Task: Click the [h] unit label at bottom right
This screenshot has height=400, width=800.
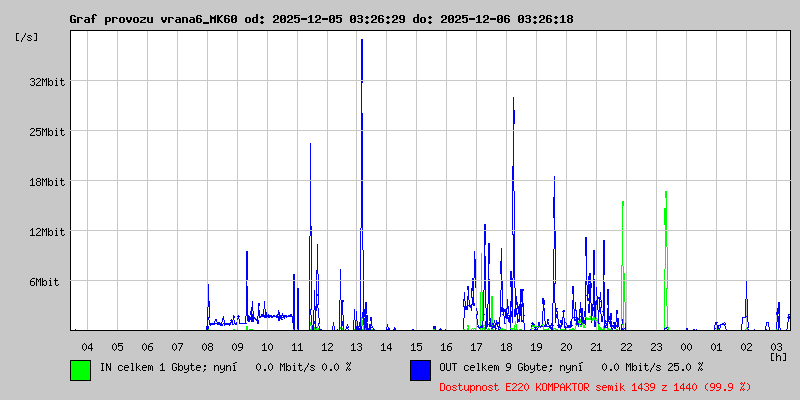Action: pos(778,356)
